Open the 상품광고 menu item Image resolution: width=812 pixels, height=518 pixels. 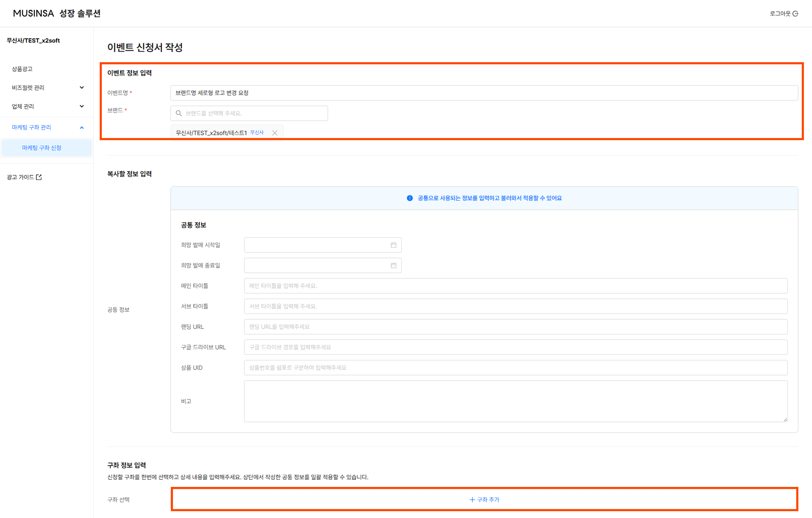(22, 69)
